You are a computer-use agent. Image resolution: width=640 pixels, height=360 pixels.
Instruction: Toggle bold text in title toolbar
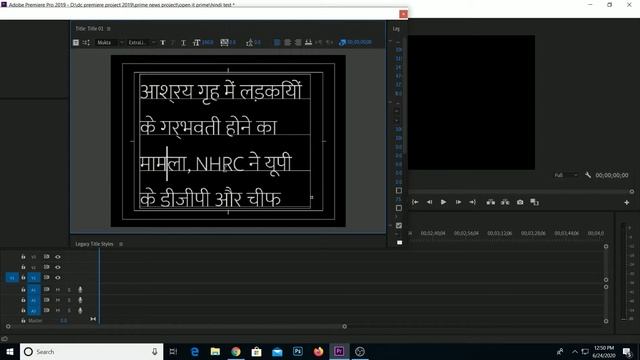(163, 42)
